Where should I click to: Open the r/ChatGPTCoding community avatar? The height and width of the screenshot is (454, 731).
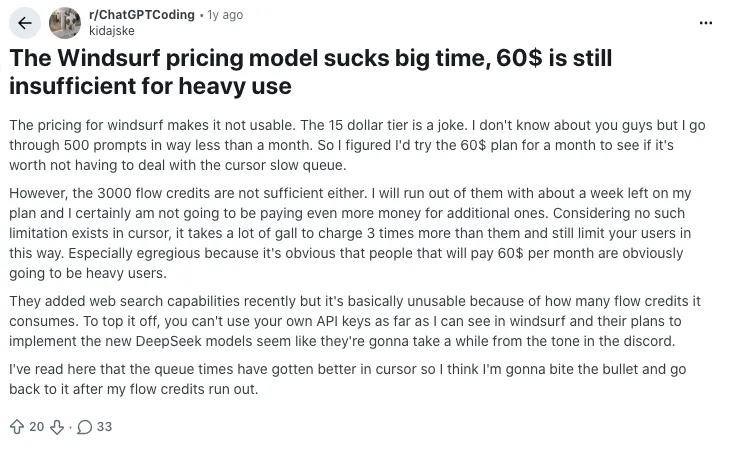(x=65, y=22)
